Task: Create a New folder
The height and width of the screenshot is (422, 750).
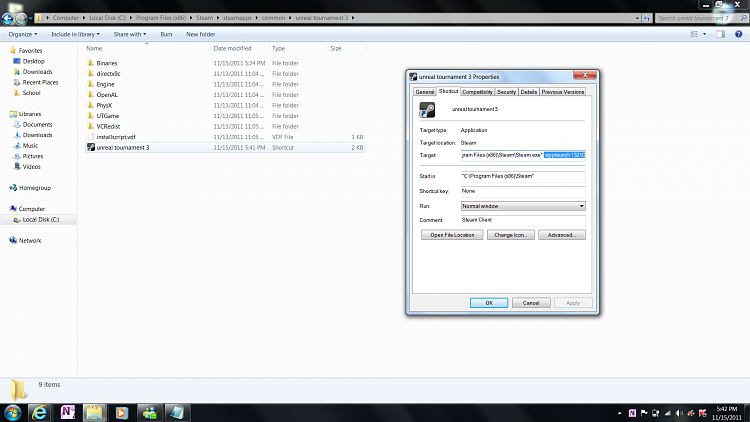Action: 200,34
